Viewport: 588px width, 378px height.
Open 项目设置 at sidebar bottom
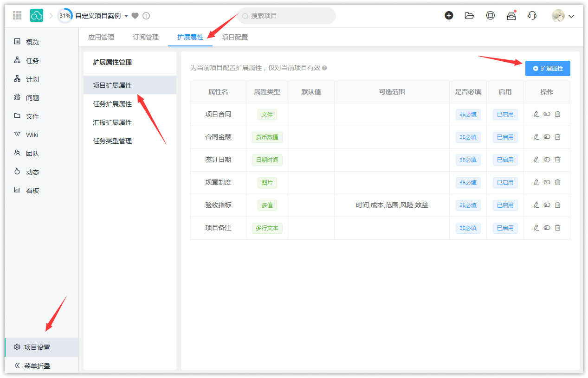(x=41, y=347)
